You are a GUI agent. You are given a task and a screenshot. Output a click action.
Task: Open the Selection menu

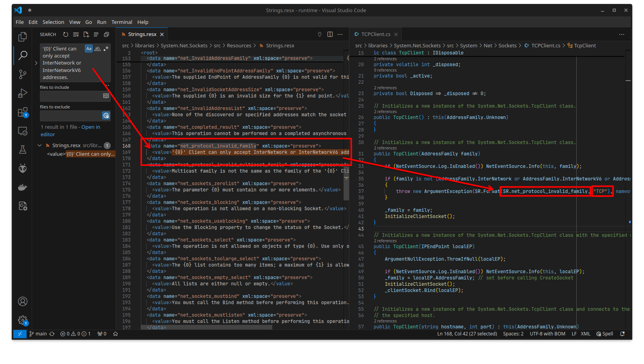[53, 22]
